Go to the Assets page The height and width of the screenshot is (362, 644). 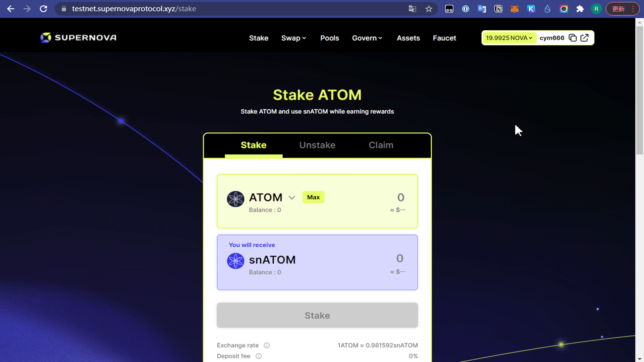[x=408, y=38]
